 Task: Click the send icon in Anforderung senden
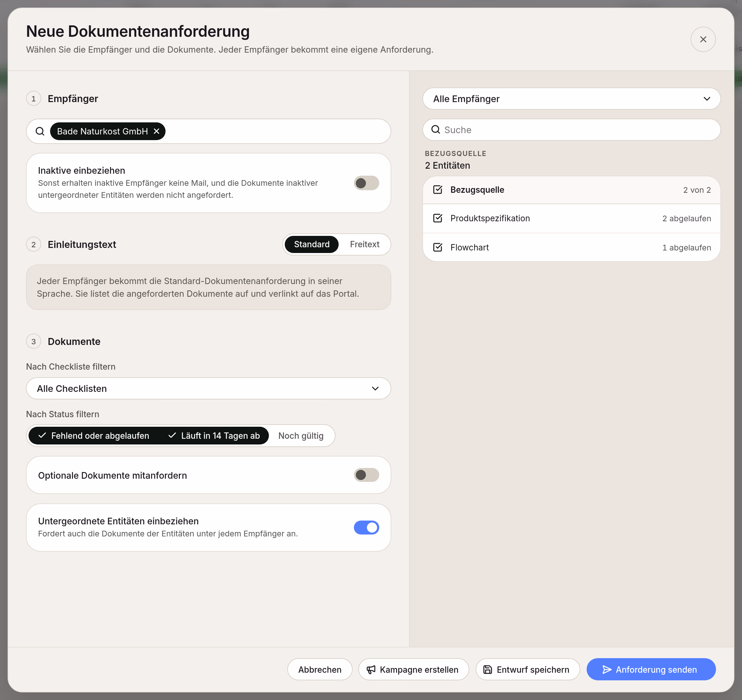pos(607,669)
